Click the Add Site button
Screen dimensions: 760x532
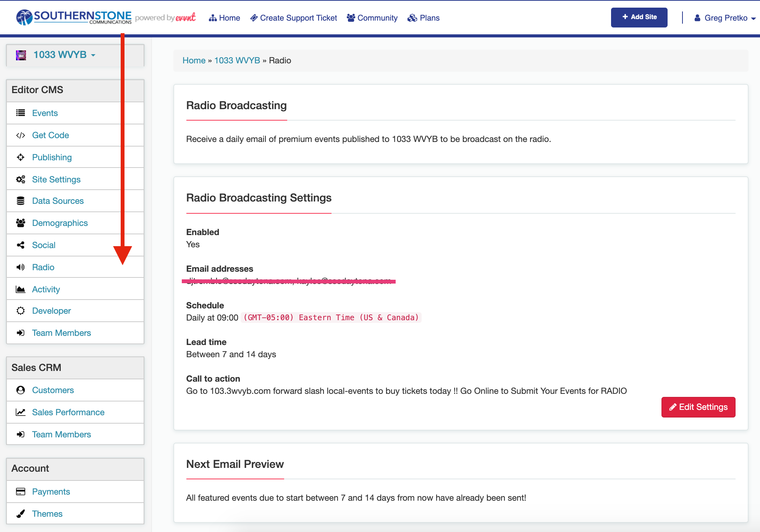coord(639,17)
